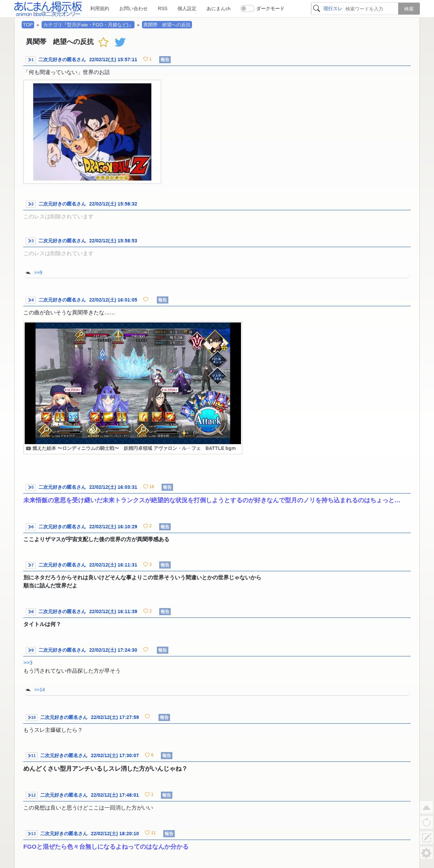Select text もうスレ主爆破したら？ in post 10
This screenshot has width=434, height=868.
(x=53, y=730)
